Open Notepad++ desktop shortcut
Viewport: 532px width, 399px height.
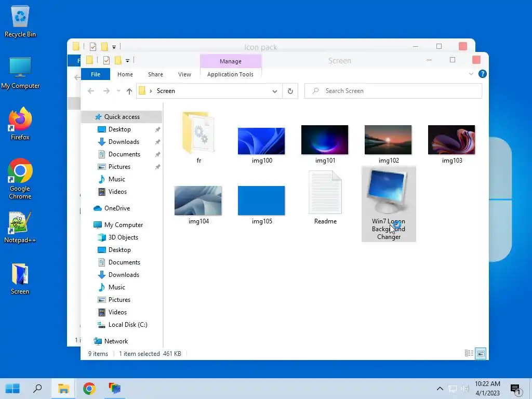[20, 228]
